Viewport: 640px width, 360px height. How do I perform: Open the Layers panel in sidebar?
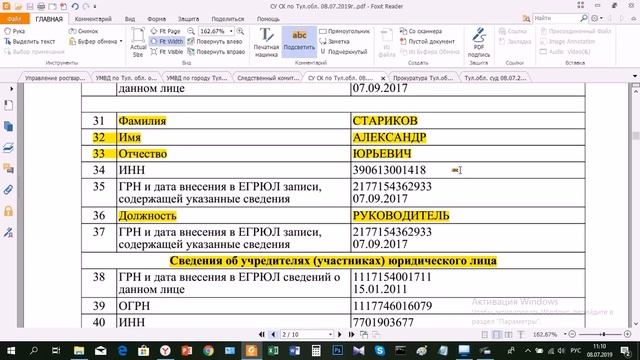click(8, 148)
